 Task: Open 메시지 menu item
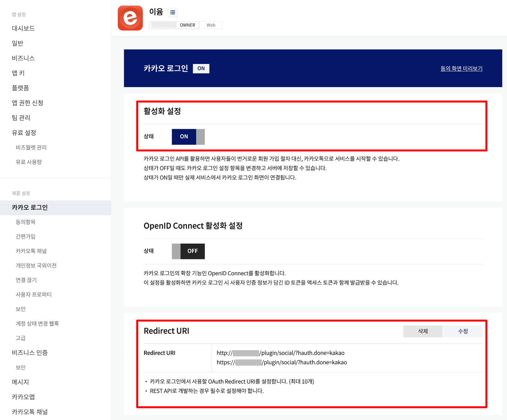click(x=20, y=382)
